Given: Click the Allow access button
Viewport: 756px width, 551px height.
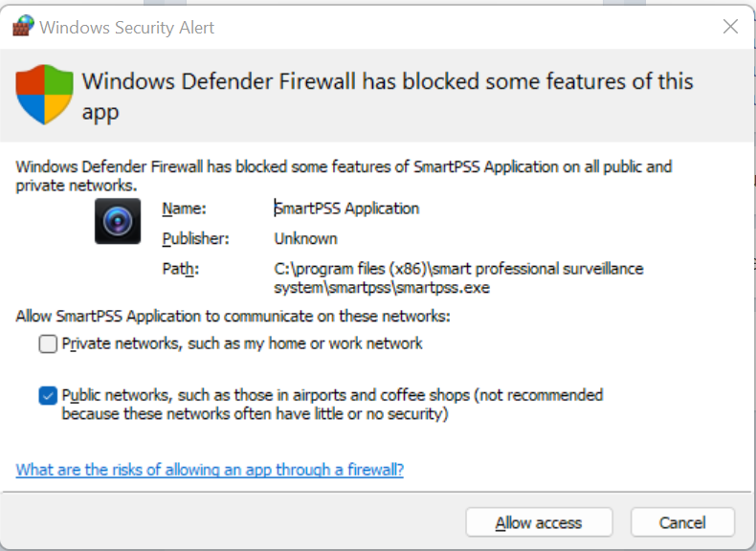Looking at the screenshot, I should point(539,522).
